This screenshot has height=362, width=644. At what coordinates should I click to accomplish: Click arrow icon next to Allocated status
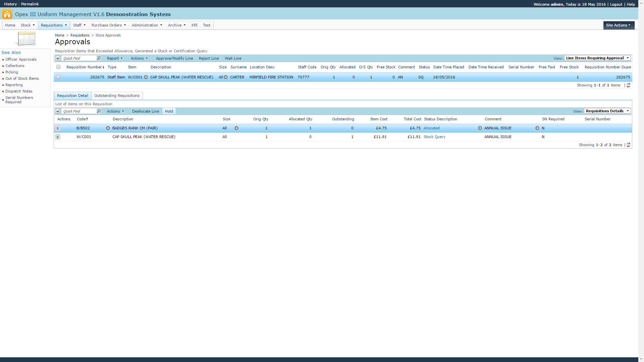point(480,128)
